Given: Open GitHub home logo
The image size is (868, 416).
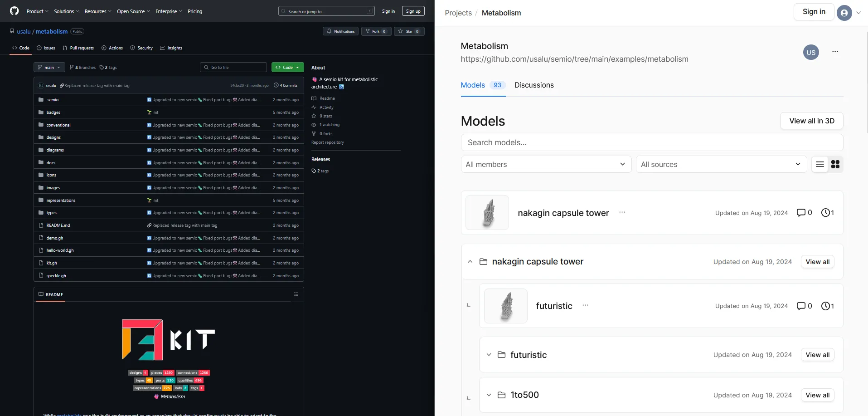Looking at the screenshot, I should pos(15,11).
